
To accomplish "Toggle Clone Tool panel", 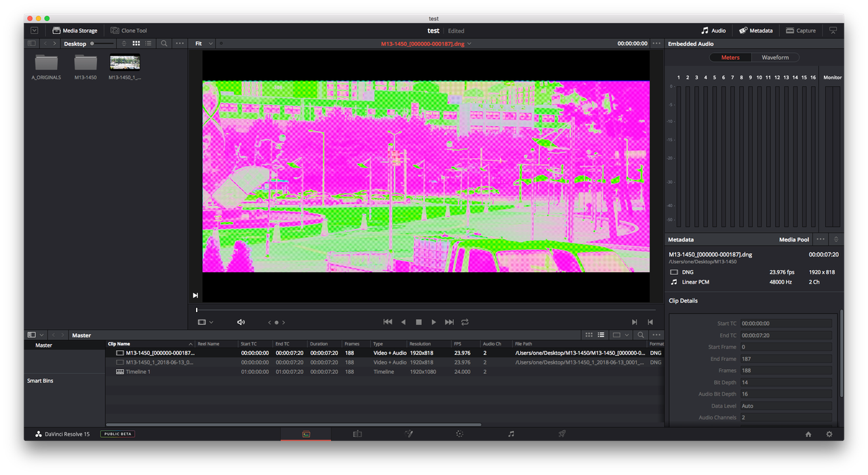I will coord(129,31).
